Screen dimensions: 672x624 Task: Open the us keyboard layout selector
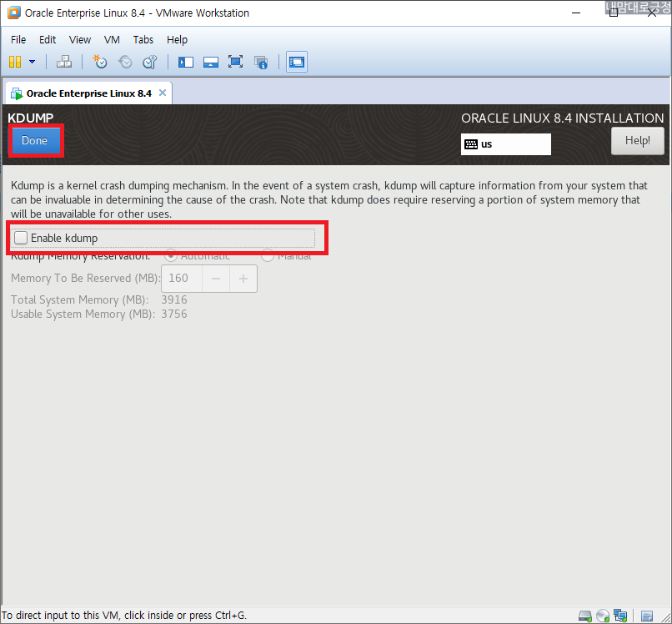(506, 144)
